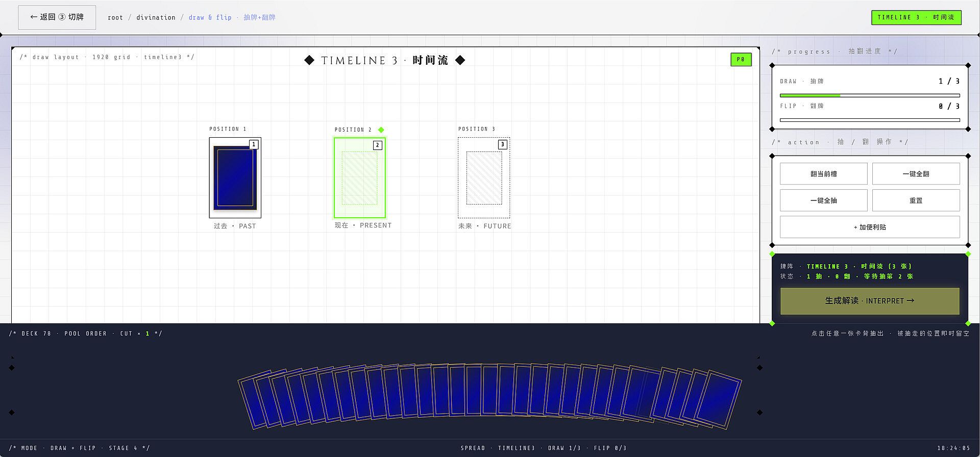Image resolution: width=980 pixels, height=457 pixels.
Task: Click the action · 抽 / 翻 操作 section comment
Action: (x=840, y=142)
